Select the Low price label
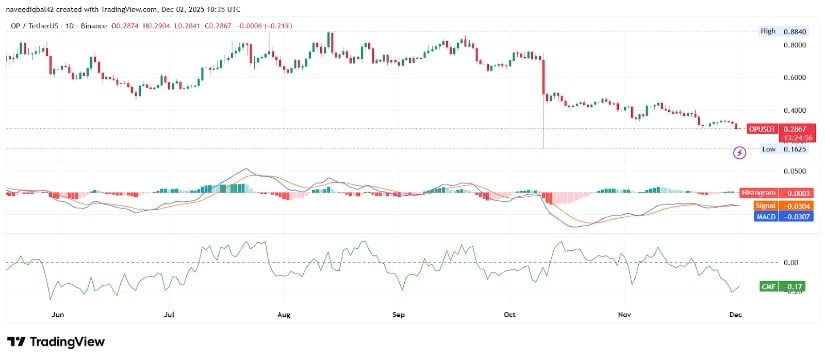The image size is (825, 360). tap(768, 149)
